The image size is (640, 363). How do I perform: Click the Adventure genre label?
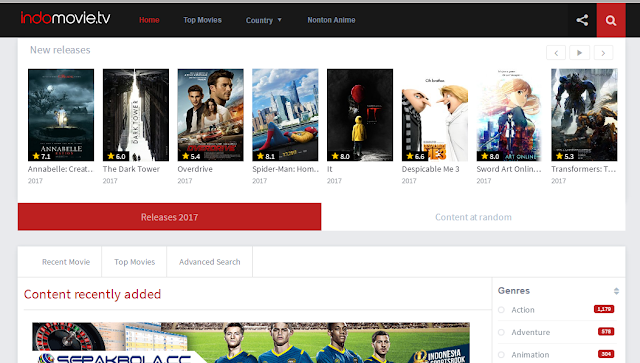point(531,332)
